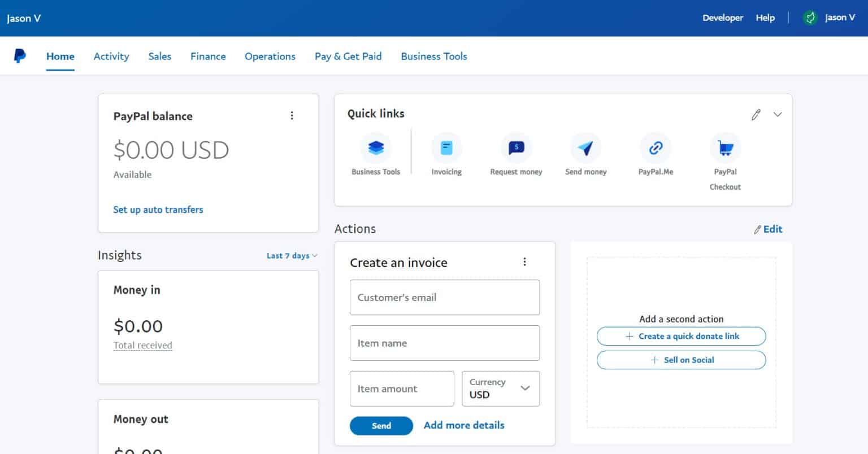Open Send money via its paper plane icon
Viewport: 868px width, 454px height.
click(x=586, y=148)
